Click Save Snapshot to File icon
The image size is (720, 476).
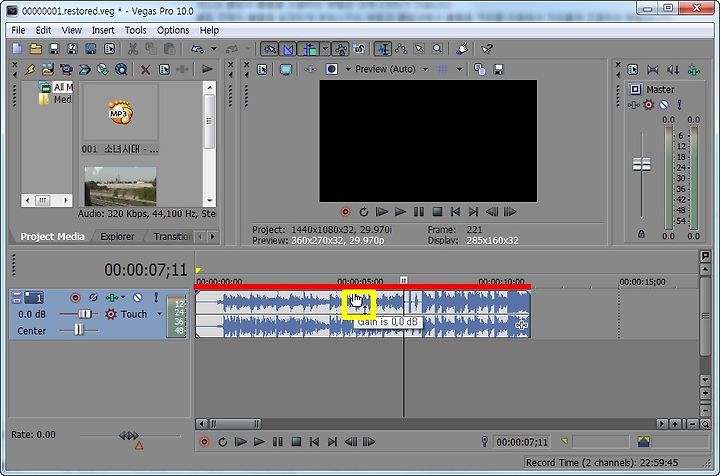tap(498, 69)
